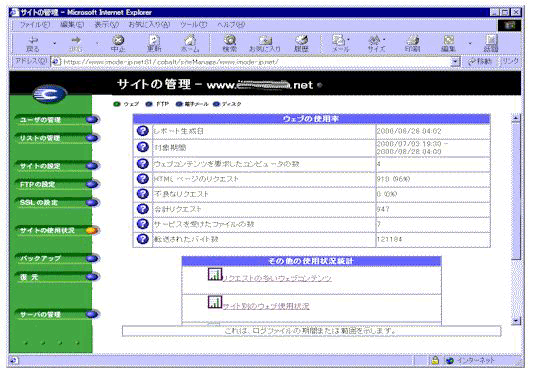Screen dimensions: 534x375
Task: Switch to the FTP usage tab
Action: point(157,104)
